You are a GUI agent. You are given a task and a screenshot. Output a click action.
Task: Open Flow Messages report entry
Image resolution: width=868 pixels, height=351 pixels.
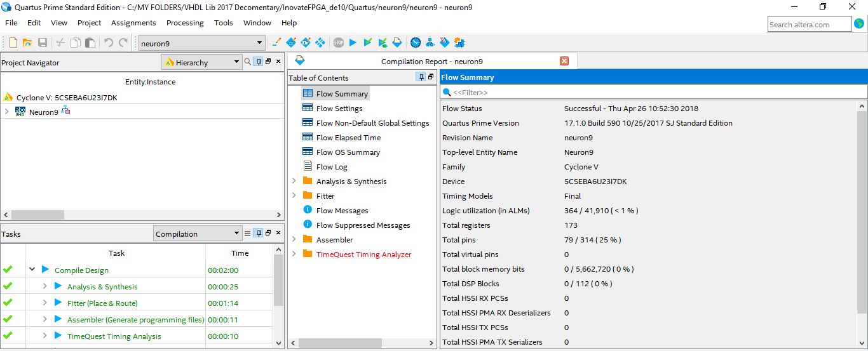click(x=342, y=211)
